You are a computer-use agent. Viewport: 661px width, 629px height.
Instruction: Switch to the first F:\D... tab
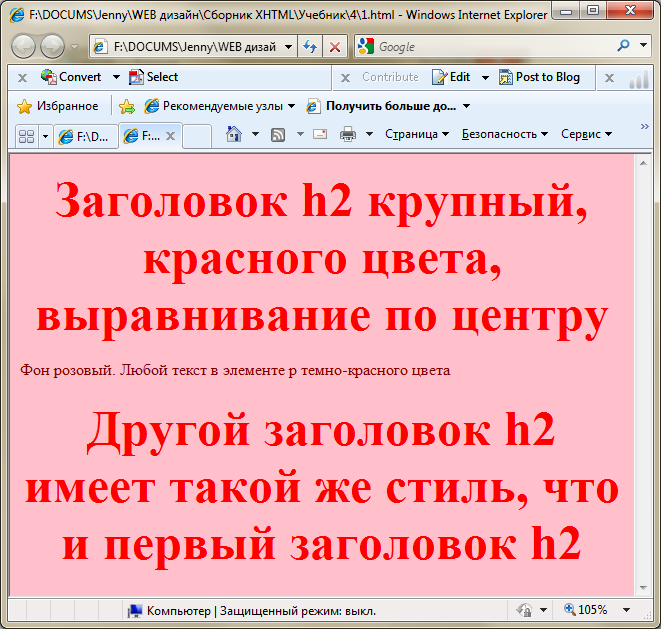point(84,136)
